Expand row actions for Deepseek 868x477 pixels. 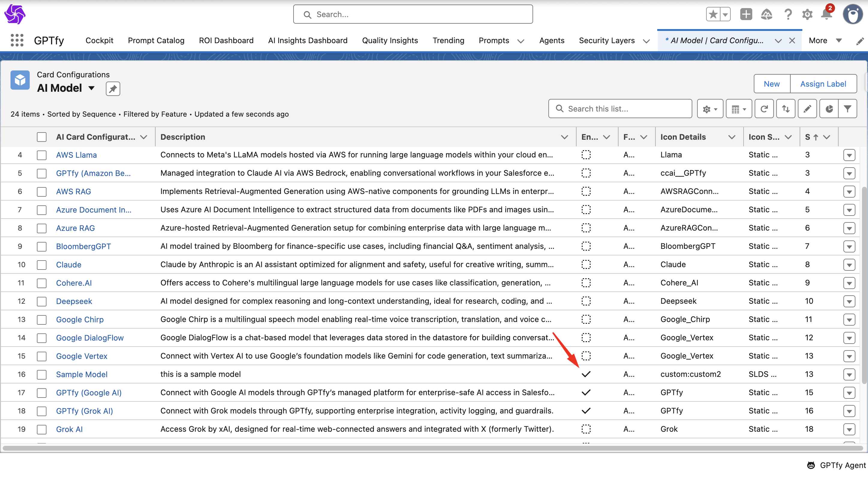[x=849, y=302]
